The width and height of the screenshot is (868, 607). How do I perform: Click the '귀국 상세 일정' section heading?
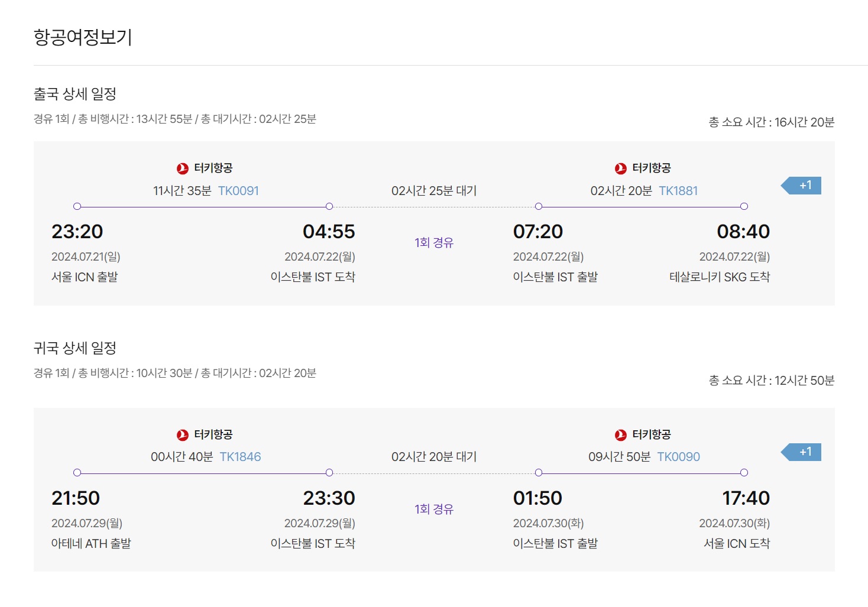coord(75,348)
